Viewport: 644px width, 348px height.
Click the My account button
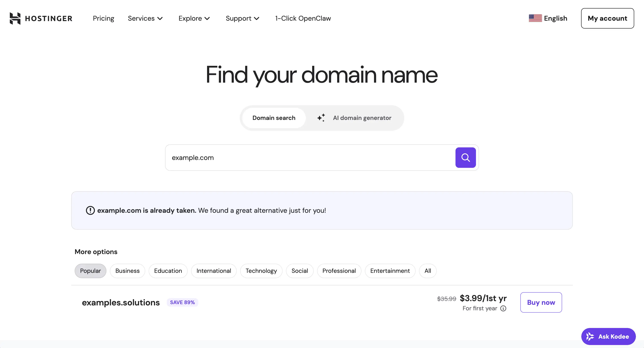tap(608, 18)
